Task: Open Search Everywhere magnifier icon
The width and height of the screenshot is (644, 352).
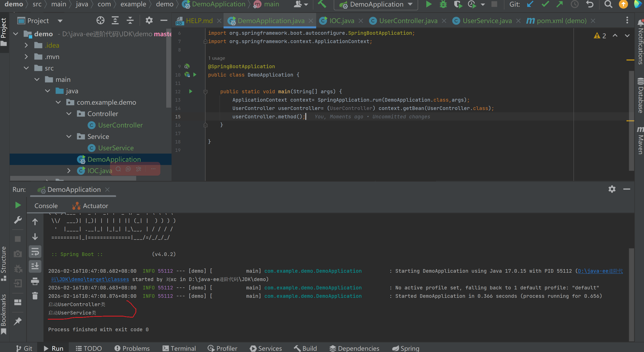Action: [x=608, y=4]
